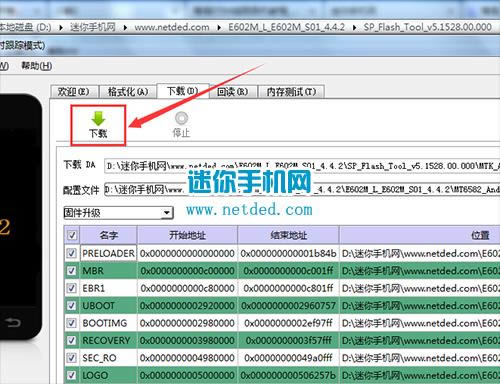Open the 内存测试(T) tab

pos(291,91)
